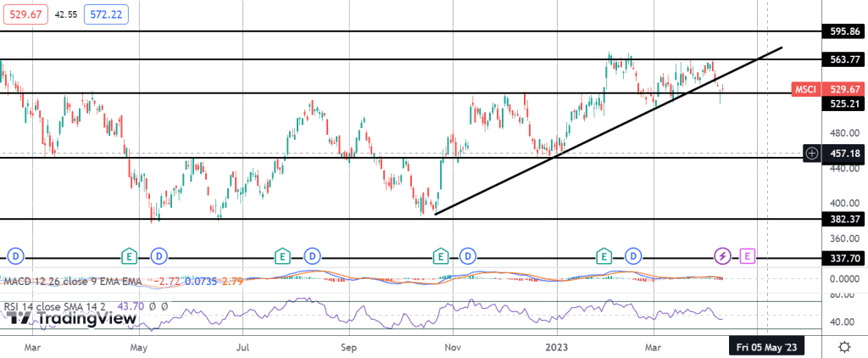This screenshot has width=868, height=358.
Task: Click the earnings E marker before May
Action: 129,255
